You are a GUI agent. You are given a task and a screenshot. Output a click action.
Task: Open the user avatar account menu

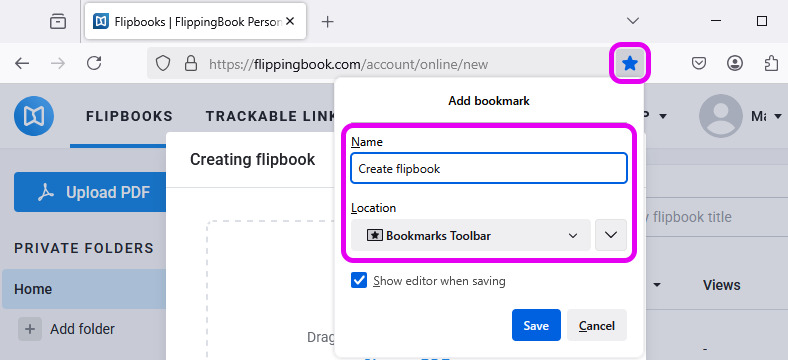[721, 116]
